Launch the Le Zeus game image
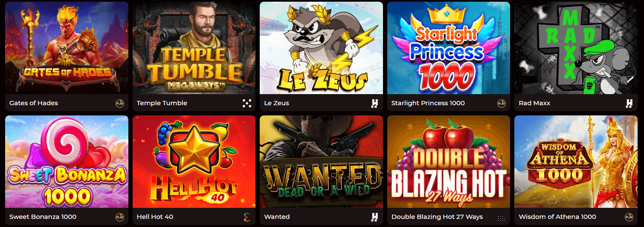This screenshot has height=227, width=644. 321,48
